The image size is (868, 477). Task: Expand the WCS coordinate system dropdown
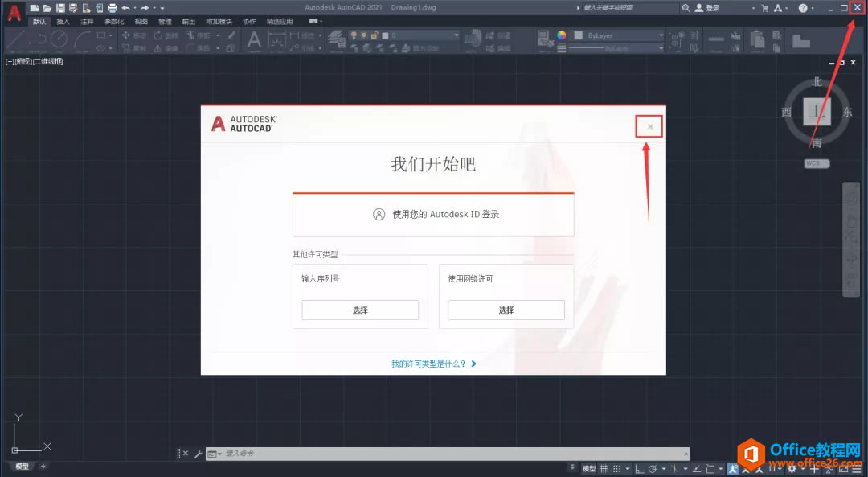click(x=817, y=163)
